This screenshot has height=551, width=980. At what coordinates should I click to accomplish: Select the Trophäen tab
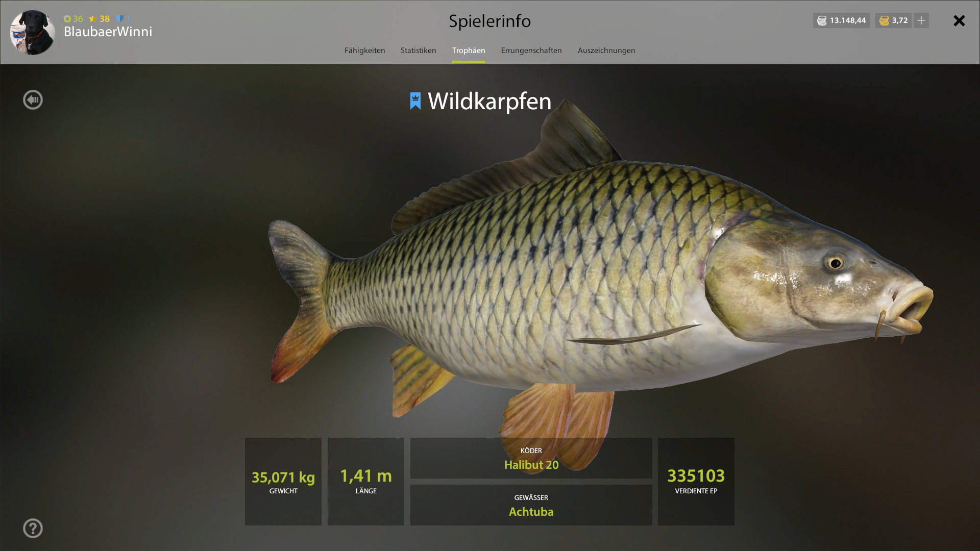pos(469,51)
